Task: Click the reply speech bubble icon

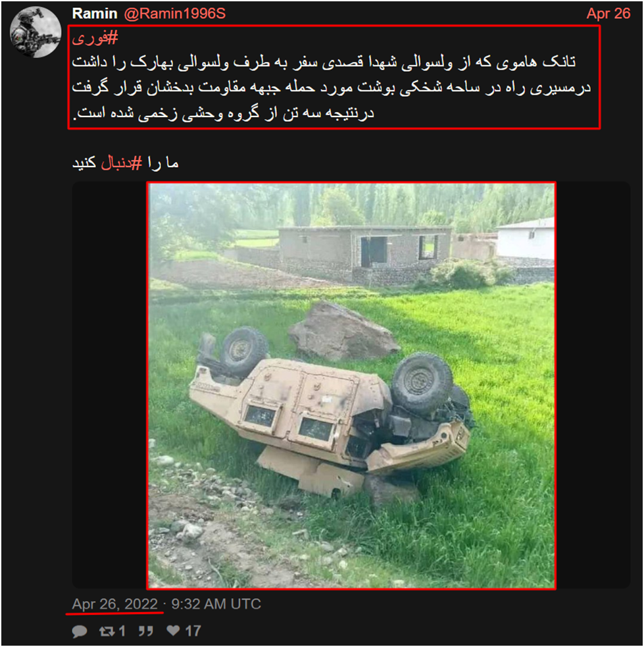Action: (x=80, y=631)
